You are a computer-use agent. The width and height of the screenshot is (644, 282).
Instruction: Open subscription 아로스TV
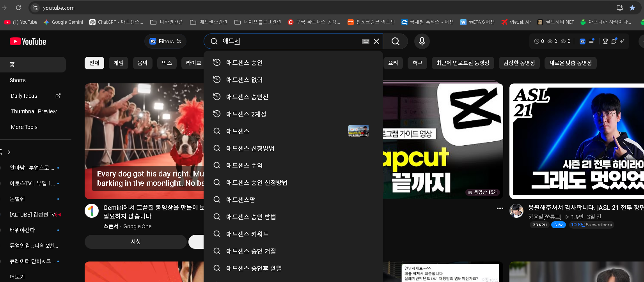[33, 183]
